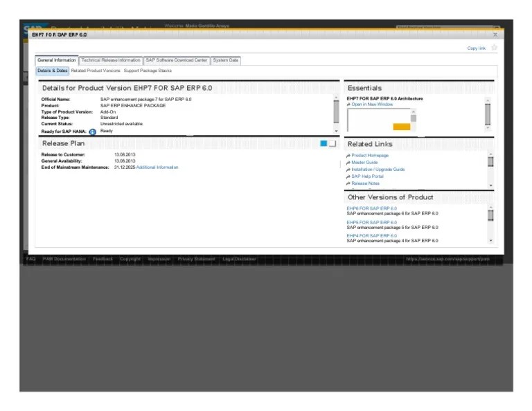Viewport: 532px width, 411px height.
Task: Open the Additional Information link
Action: (x=157, y=167)
